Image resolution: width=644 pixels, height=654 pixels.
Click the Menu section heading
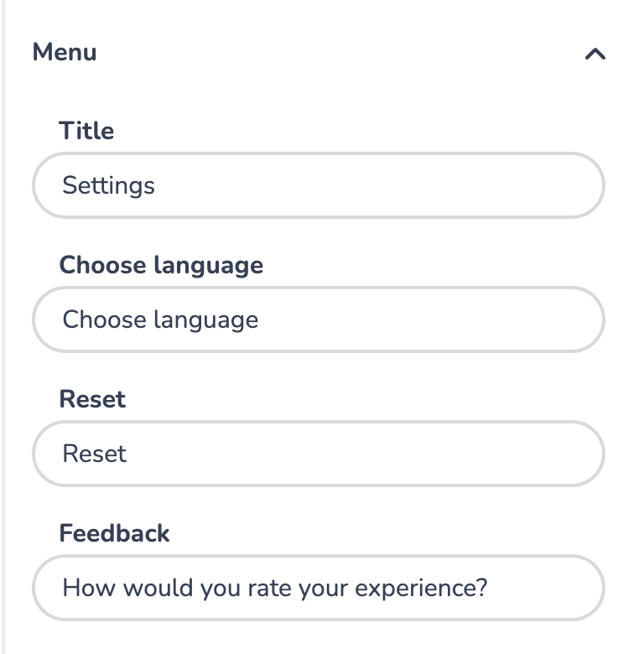tap(65, 53)
